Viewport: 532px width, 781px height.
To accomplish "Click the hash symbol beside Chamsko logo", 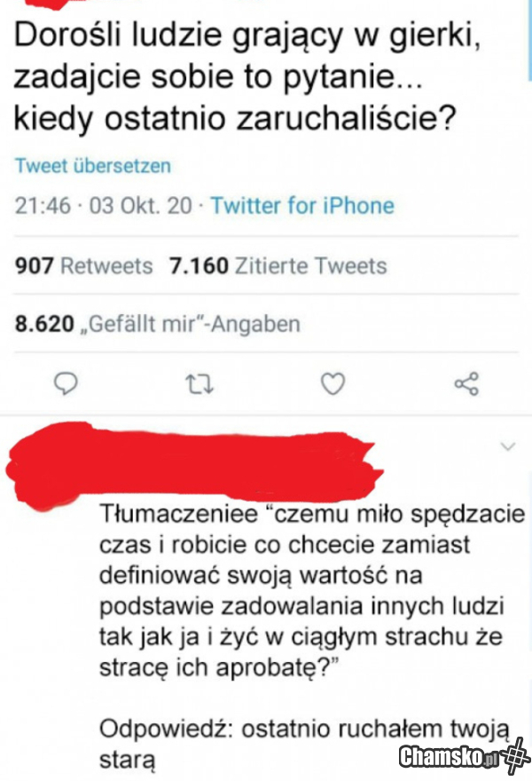I will pos(515,757).
